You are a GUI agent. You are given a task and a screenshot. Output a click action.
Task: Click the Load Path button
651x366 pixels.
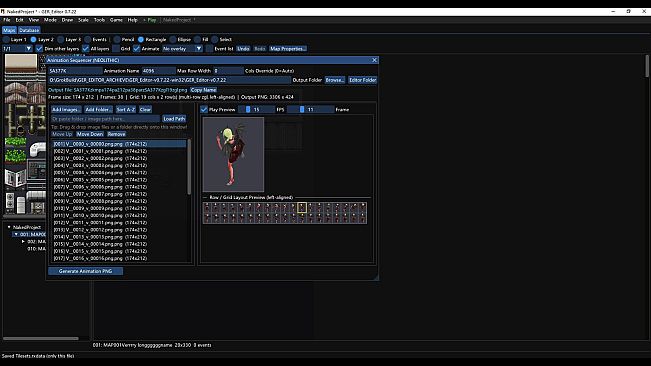(x=174, y=119)
